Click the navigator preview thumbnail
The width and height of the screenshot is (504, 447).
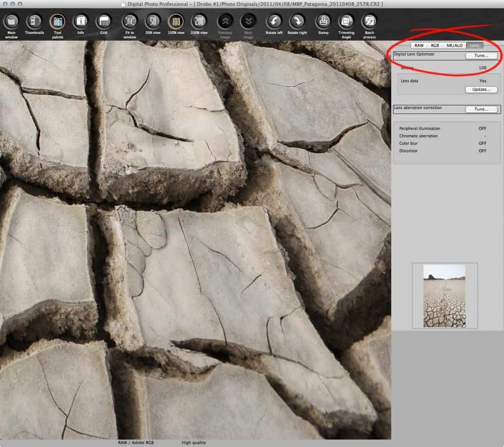[x=444, y=295]
